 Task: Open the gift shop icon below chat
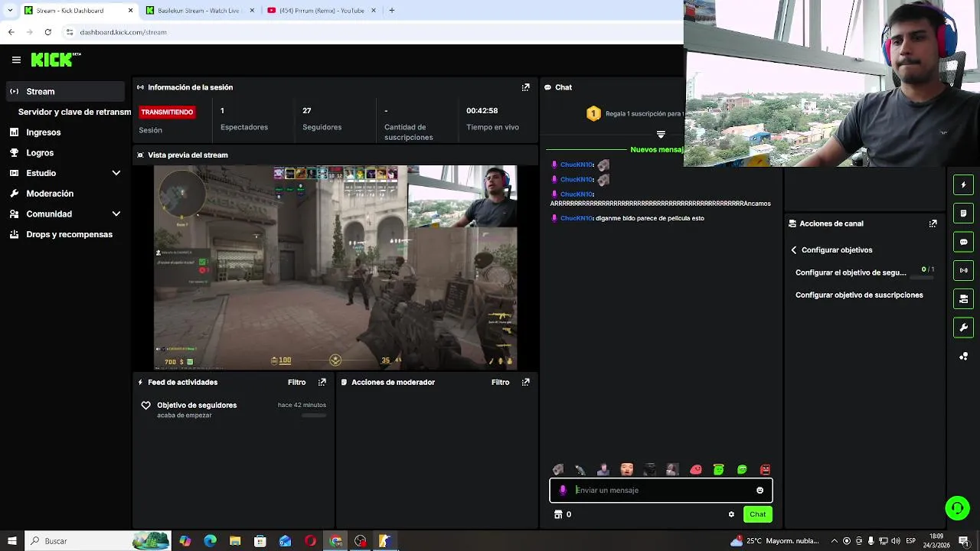(558, 514)
